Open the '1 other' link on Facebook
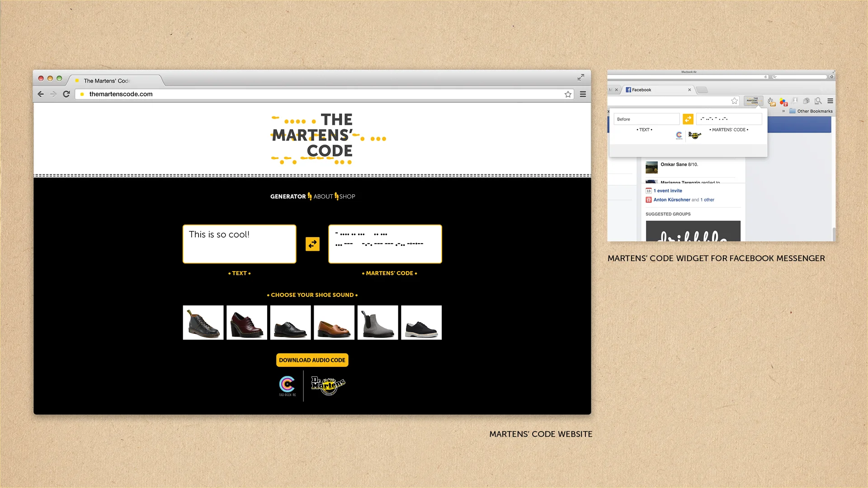 coord(708,200)
